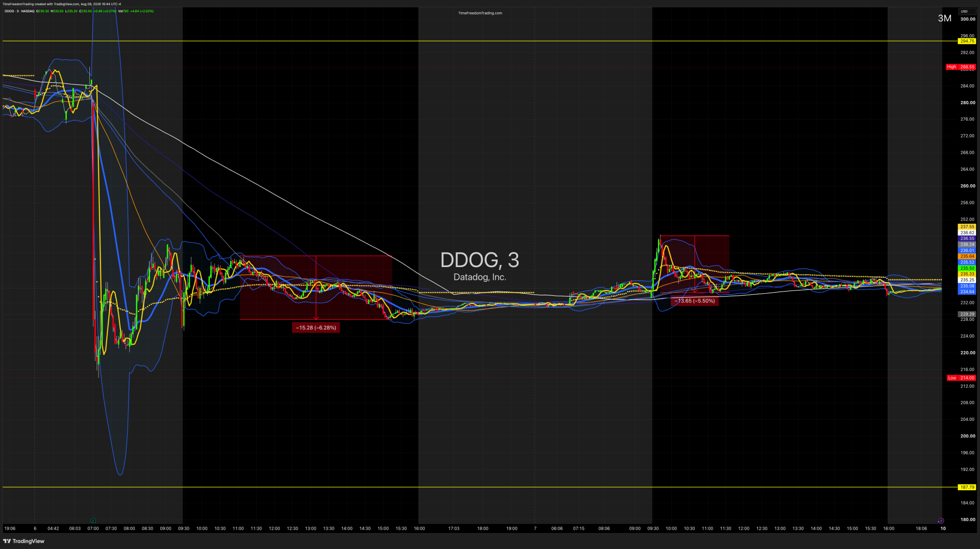Screen dimensions: 980x549
Task: Click the 236.55 purple indicator value label
Action: click(x=967, y=238)
